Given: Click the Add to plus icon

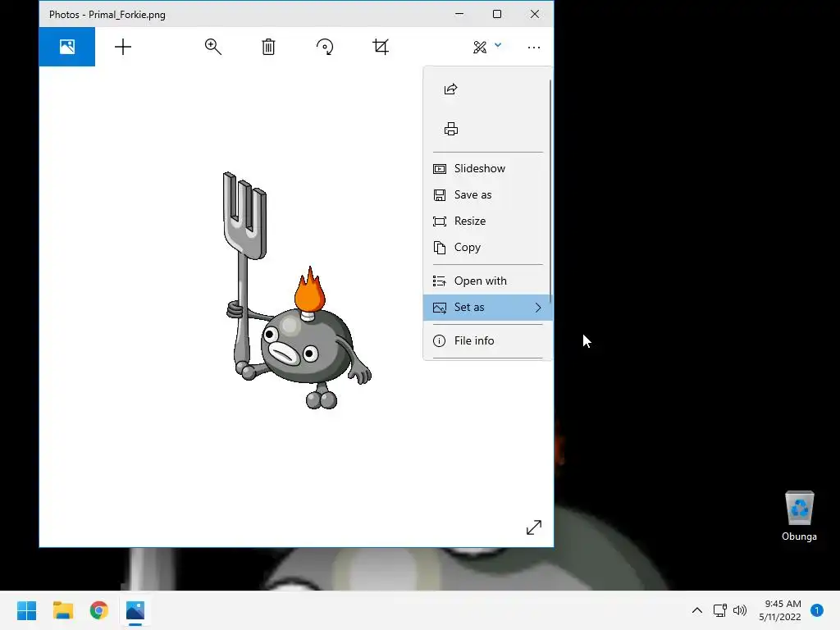Looking at the screenshot, I should [123, 47].
